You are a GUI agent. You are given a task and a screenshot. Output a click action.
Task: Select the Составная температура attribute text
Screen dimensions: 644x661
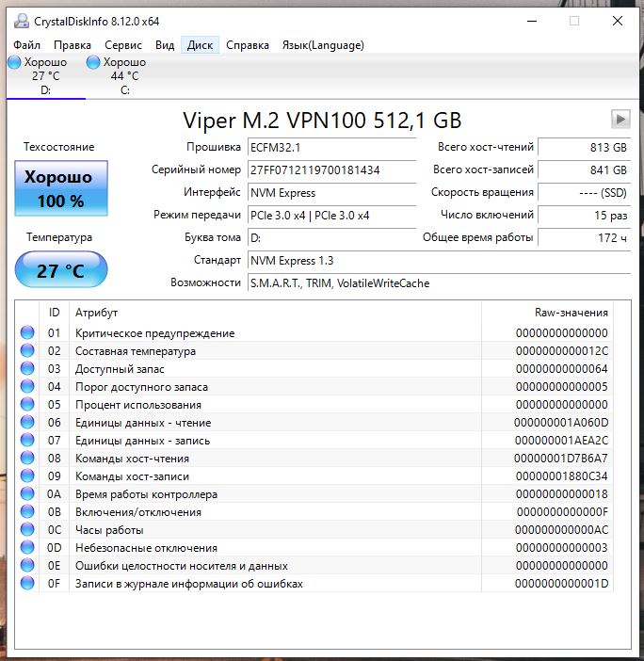[136, 350]
